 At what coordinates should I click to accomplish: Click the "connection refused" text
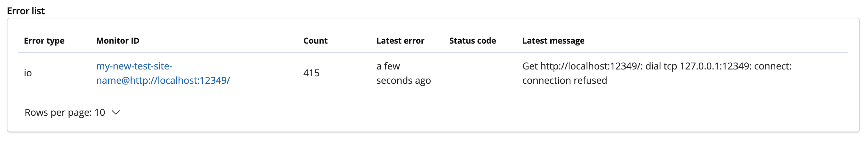click(x=565, y=80)
